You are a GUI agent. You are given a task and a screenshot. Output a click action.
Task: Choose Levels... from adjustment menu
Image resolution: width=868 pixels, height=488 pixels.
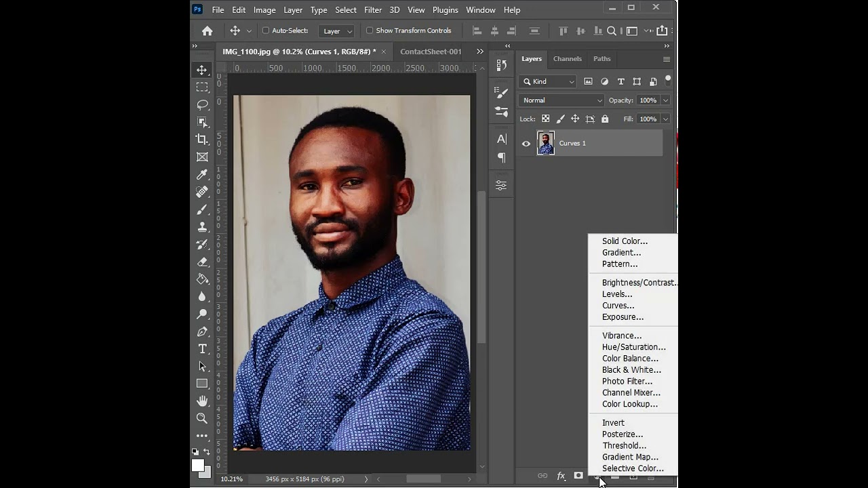tap(617, 294)
